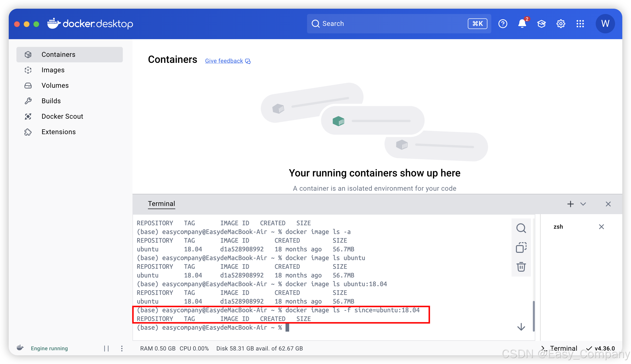Open notifications bell icon
This screenshot has width=631, height=364.
pyautogui.click(x=522, y=24)
